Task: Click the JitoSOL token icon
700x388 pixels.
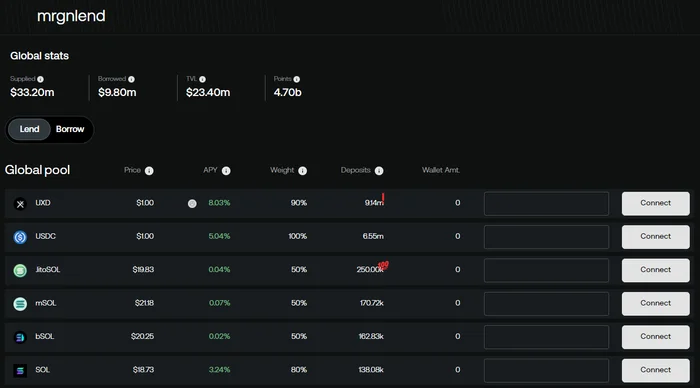Action: (x=20, y=271)
